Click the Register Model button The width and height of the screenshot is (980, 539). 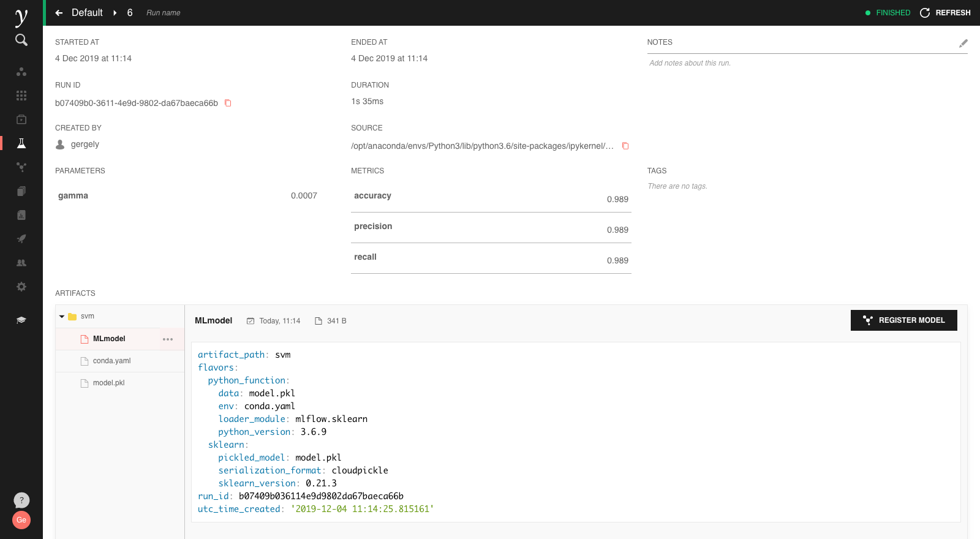[x=903, y=320]
